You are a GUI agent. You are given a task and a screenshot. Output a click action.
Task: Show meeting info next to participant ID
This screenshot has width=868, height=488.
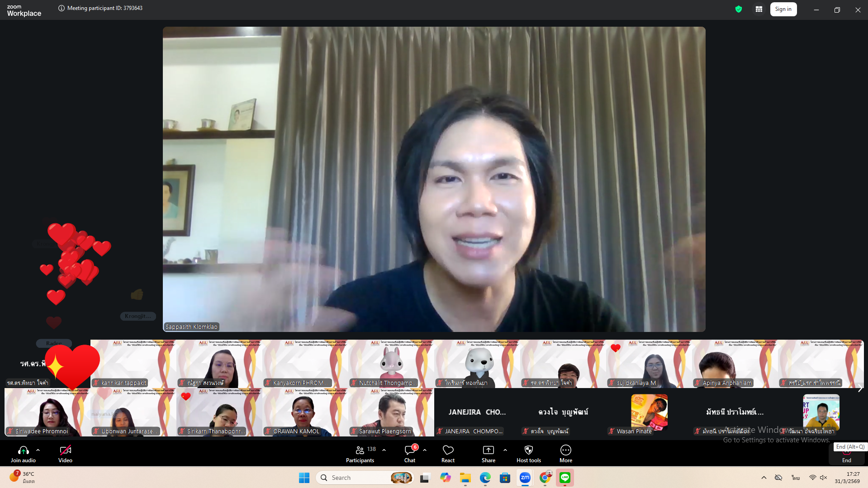pyautogui.click(x=62, y=8)
